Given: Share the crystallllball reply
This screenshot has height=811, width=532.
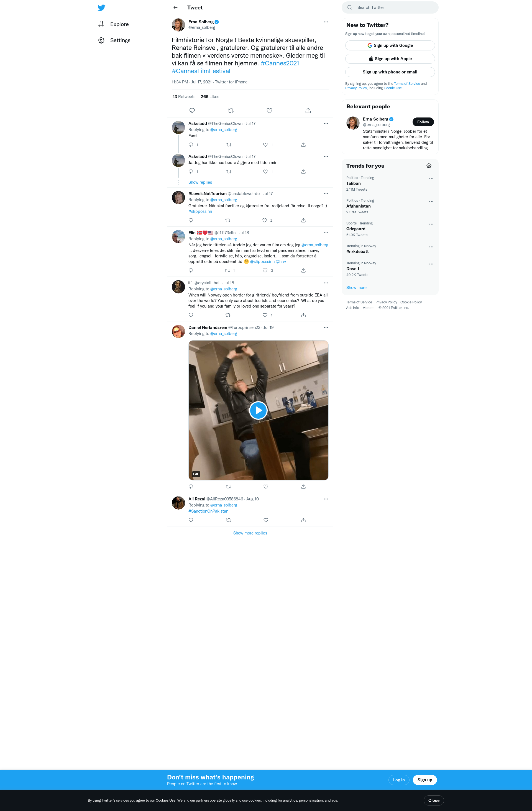Looking at the screenshot, I should [303, 315].
